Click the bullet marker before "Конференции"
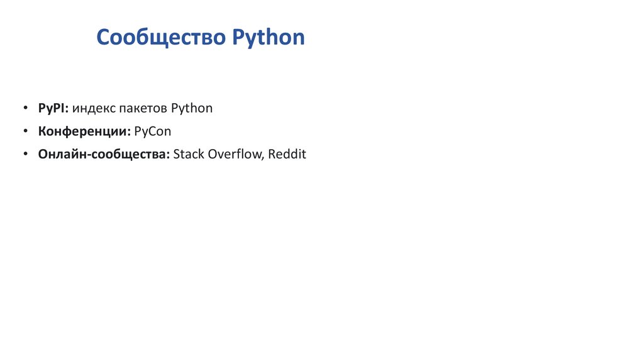 click(x=25, y=131)
